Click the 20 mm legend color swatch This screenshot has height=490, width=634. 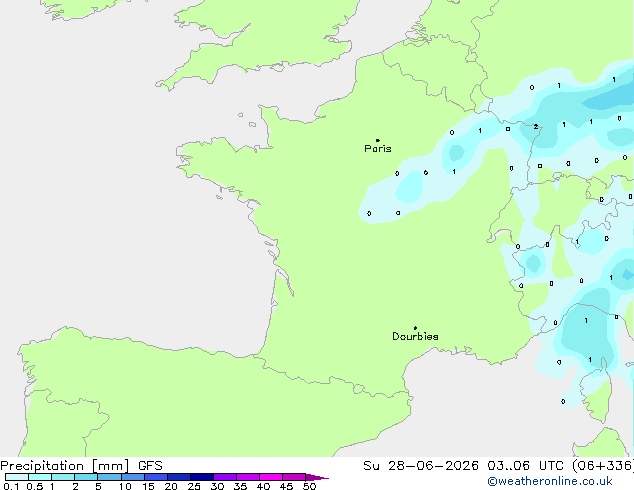(x=178, y=477)
